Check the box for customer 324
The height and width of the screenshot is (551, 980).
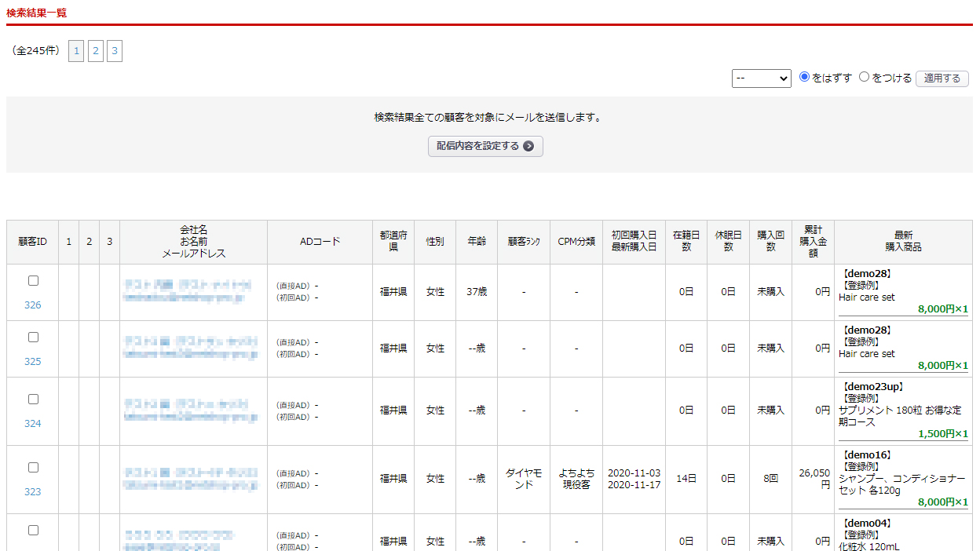33,400
